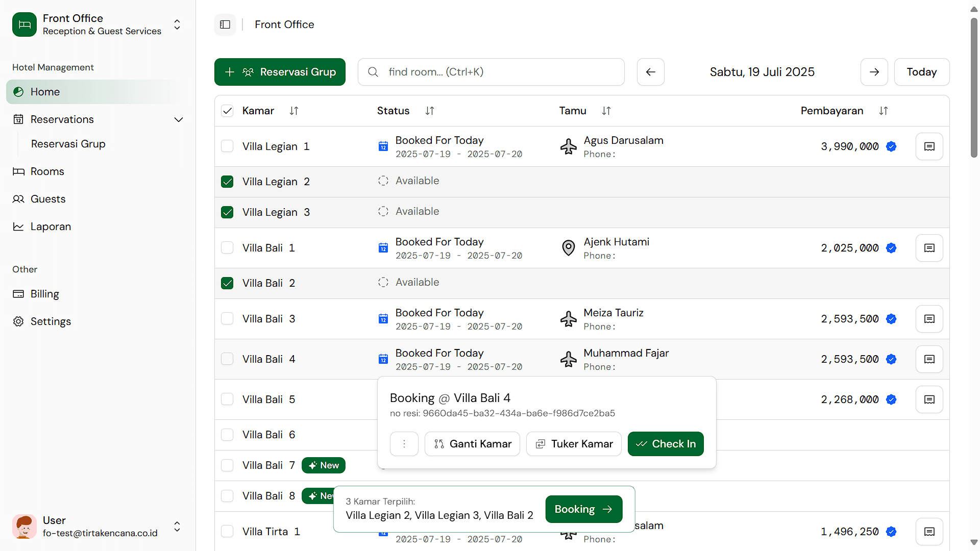
Task: Expand the user account menu
Action: [177, 527]
